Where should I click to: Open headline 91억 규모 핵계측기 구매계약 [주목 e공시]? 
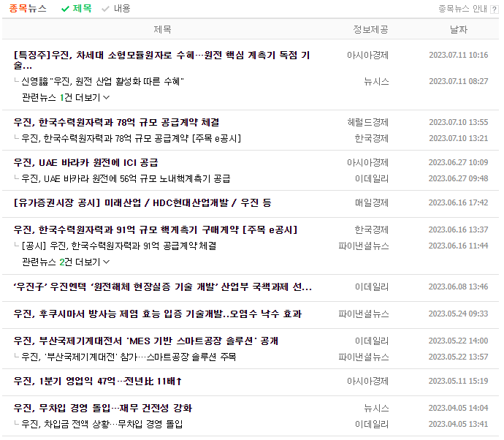156,230
